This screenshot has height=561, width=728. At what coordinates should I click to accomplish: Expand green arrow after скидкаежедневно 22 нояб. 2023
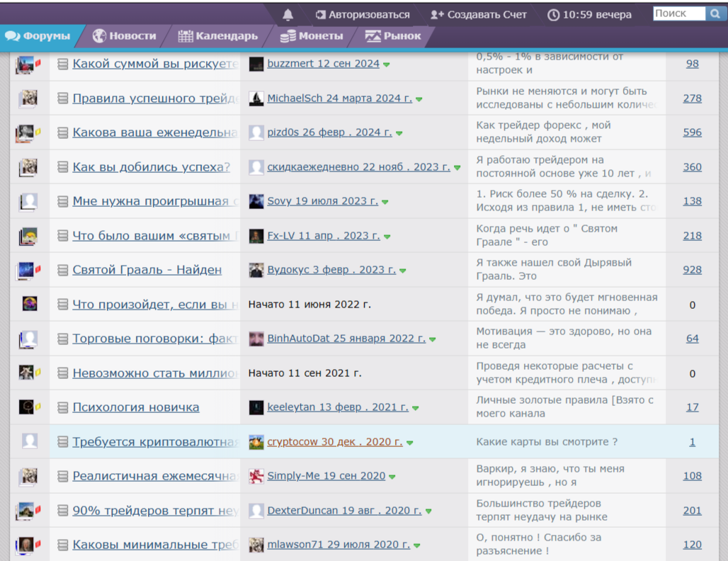[457, 168]
